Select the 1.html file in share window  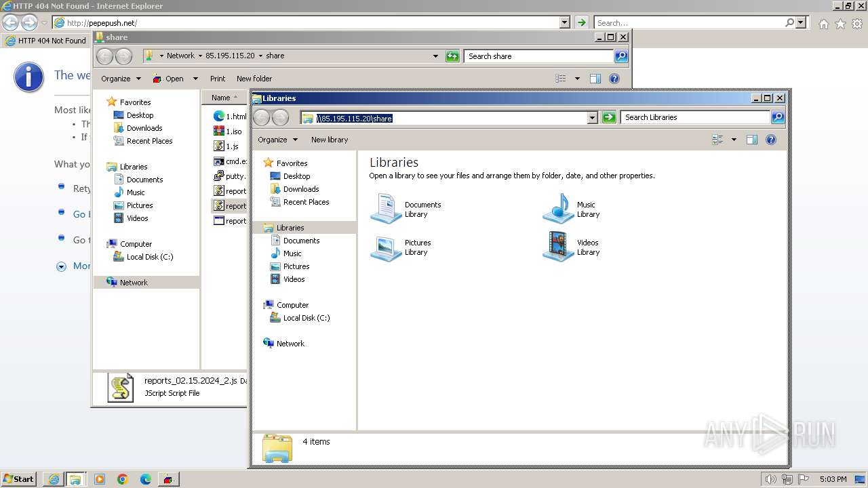tap(230, 117)
